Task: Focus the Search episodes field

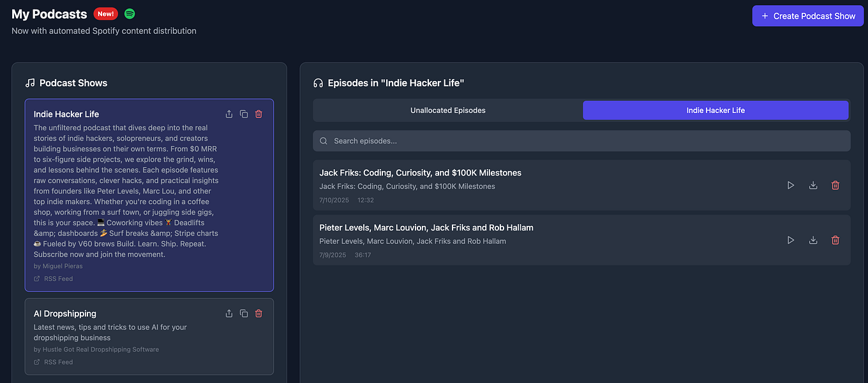Action: [x=581, y=141]
